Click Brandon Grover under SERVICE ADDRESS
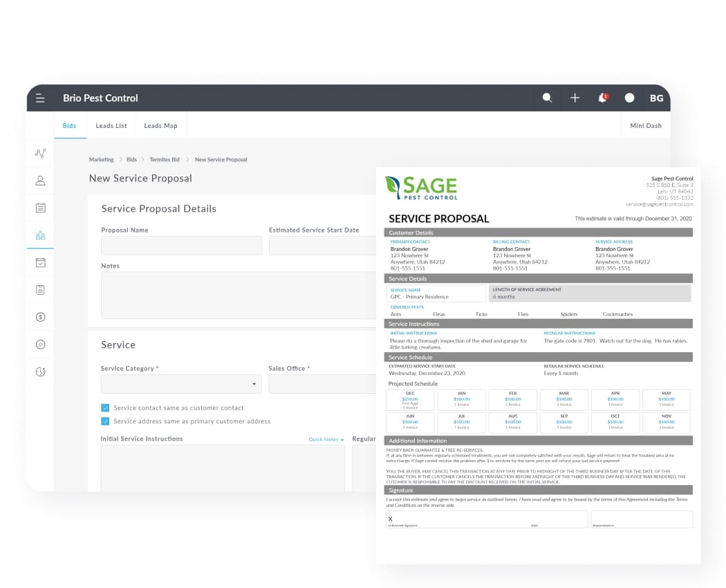 614,249
